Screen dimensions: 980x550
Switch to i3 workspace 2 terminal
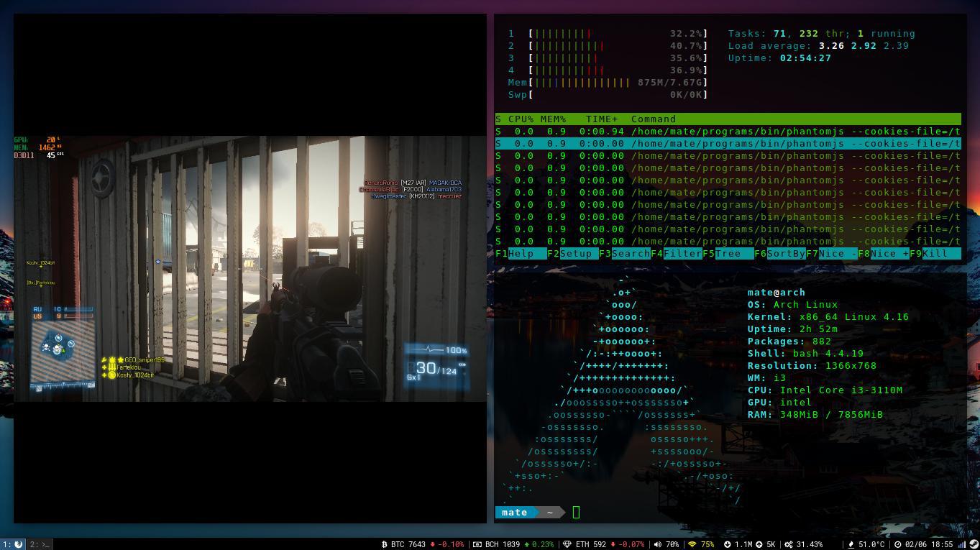(40, 544)
